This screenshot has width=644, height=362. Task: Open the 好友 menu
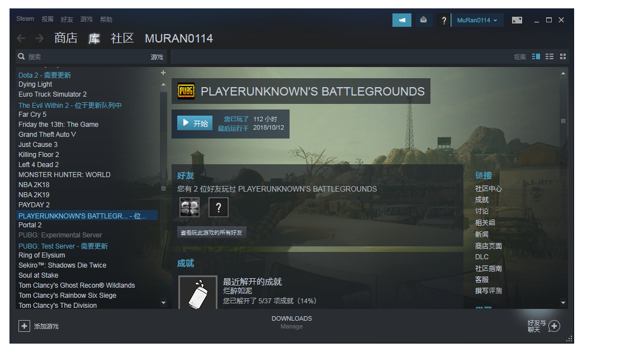tap(67, 20)
